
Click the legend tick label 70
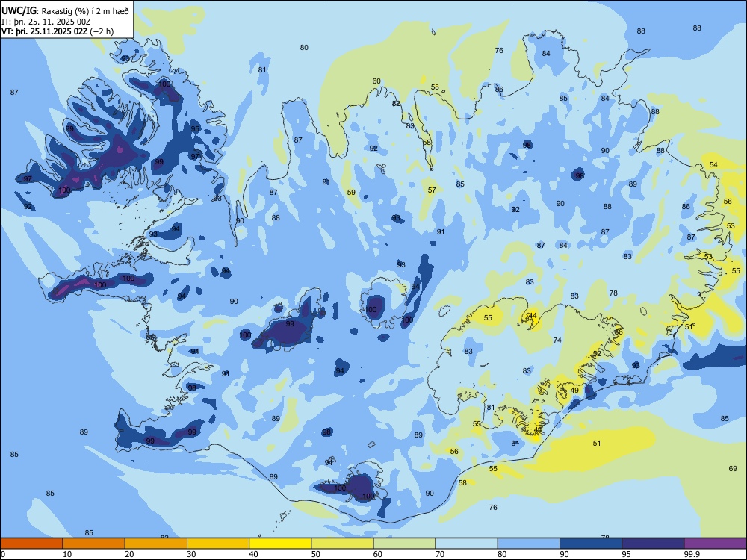pyautogui.click(x=440, y=554)
